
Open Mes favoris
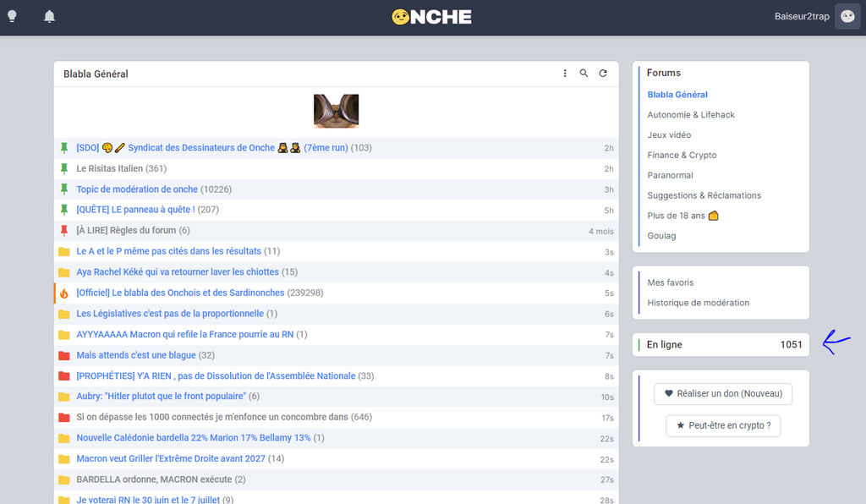671,282
